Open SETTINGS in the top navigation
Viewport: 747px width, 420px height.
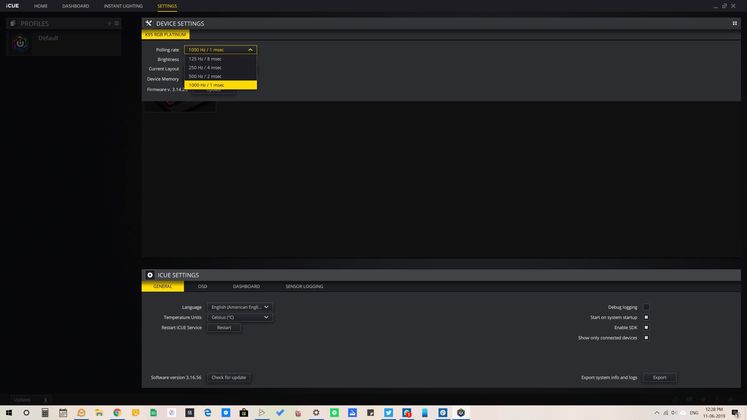(x=167, y=6)
